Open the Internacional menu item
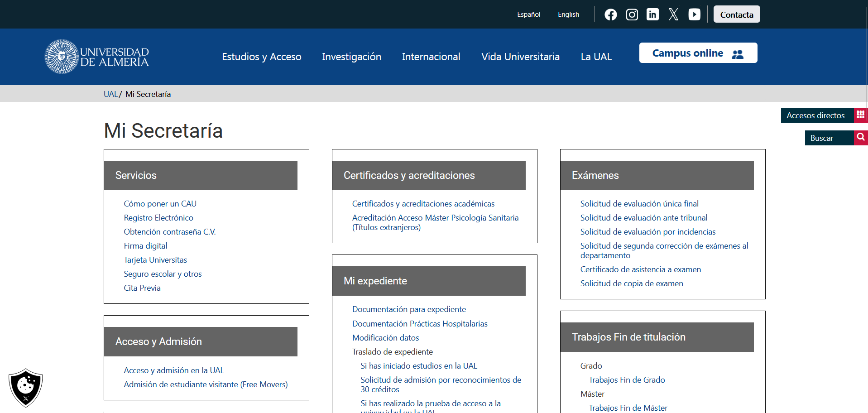 (x=431, y=57)
